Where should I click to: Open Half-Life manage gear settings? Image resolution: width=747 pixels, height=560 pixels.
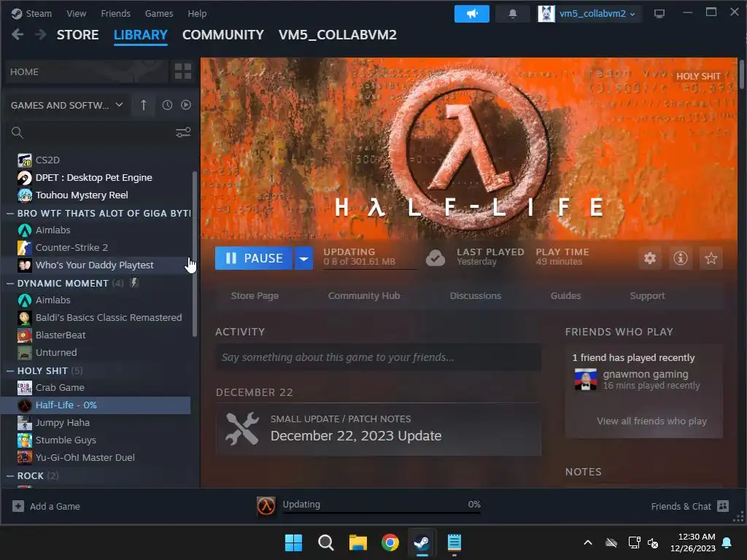click(x=650, y=258)
